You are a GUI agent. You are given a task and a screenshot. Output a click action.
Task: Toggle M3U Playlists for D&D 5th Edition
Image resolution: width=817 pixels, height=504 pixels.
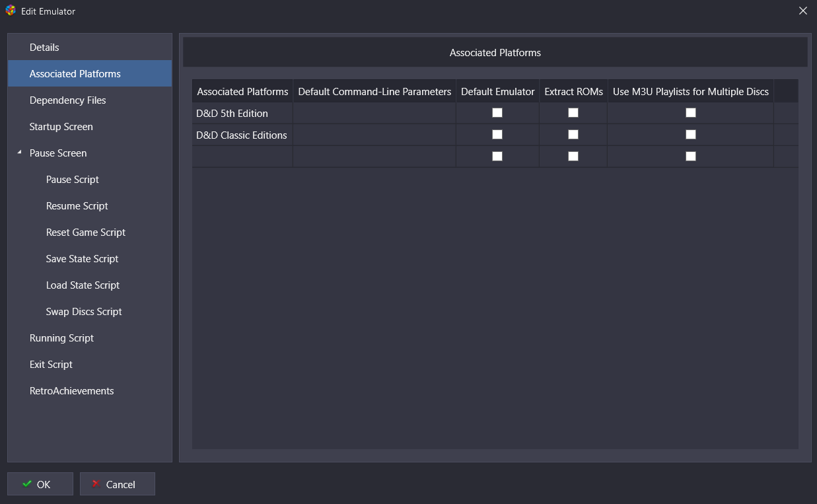[x=691, y=113]
